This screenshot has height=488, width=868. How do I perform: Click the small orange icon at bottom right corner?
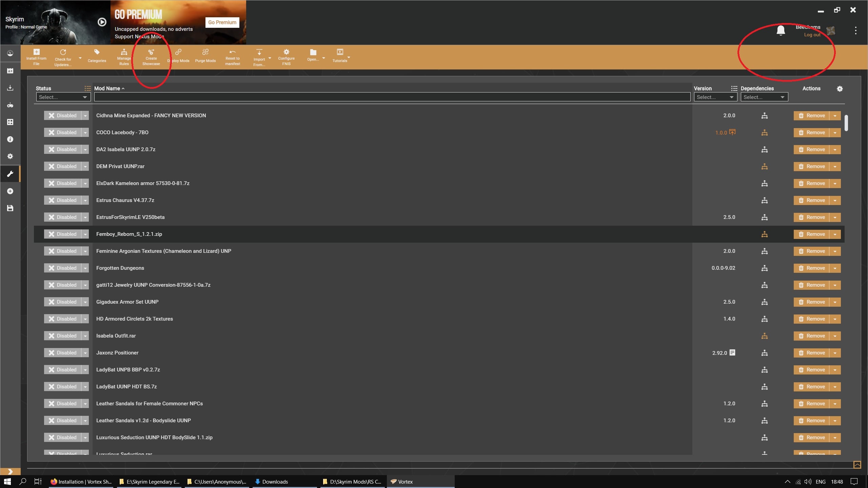click(857, 465)
